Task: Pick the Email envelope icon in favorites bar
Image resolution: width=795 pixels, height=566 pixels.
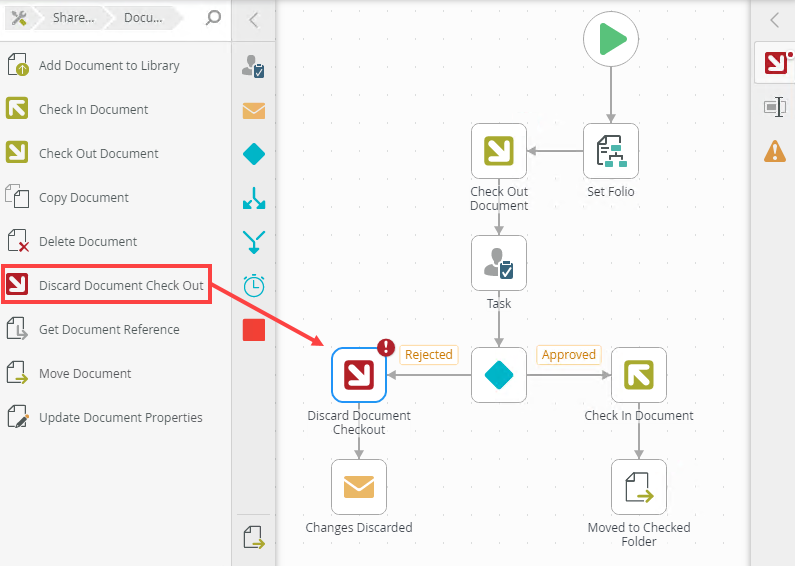Action: point(254,111)
